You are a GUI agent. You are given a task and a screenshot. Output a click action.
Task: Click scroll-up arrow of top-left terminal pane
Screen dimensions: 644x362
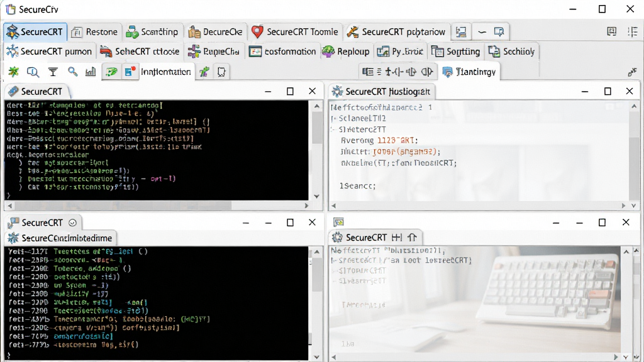click(x=317, y=106)
